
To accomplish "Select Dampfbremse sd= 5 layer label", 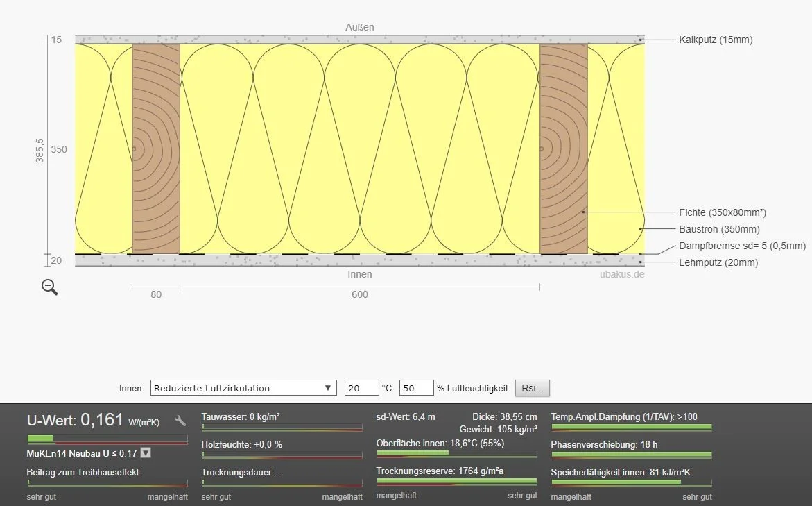I will [x=742, y=245].
